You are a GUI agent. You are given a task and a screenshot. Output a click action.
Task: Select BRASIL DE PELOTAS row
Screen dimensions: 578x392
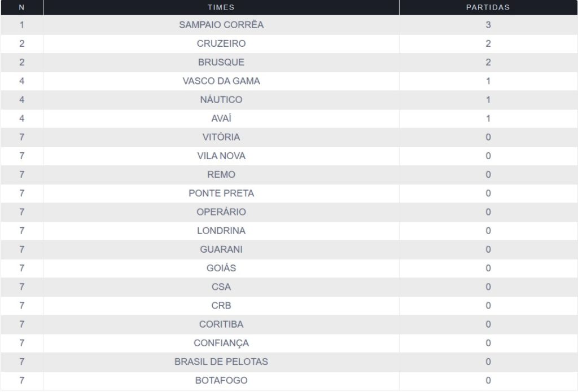[x=221, y=362]
